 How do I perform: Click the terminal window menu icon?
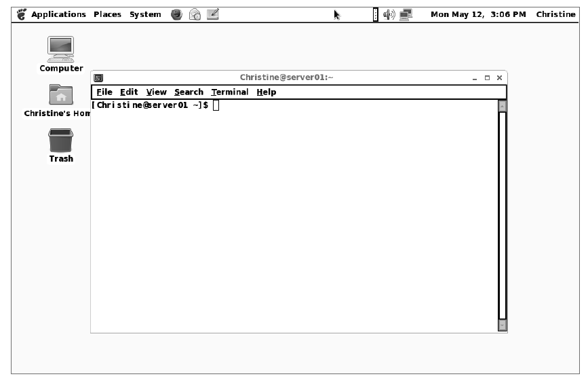click(x=98, y=77)
